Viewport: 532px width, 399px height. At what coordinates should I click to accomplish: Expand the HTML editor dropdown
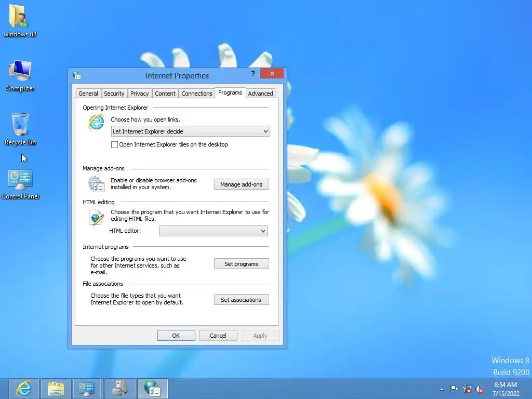point(213,231)
